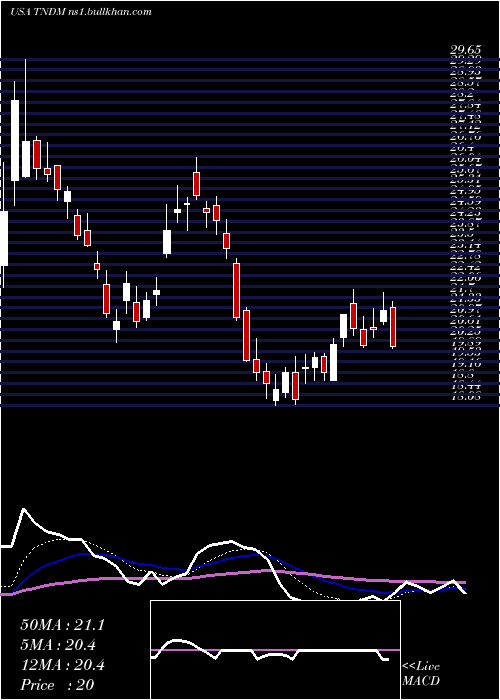Click the "50MA : 21.1" label
This screenshot has width=500, height=700.
click(62, 625)
